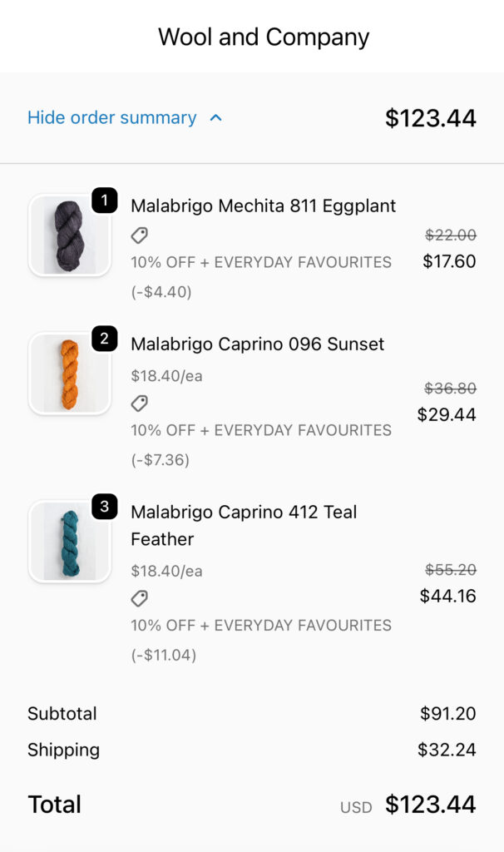This screenshot has width=504, height=852.
Task: Click the Wool and Company store title
Action: click(x=264, y=37)
